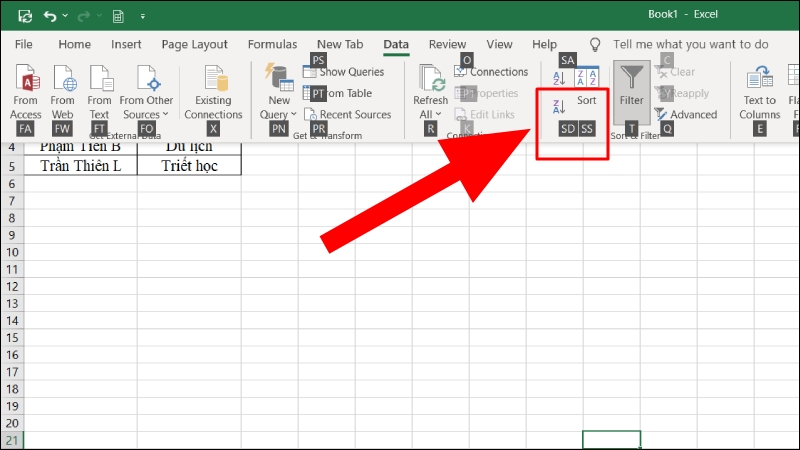Sort Z to A descending
800x450 pixels.
(559, 106)
